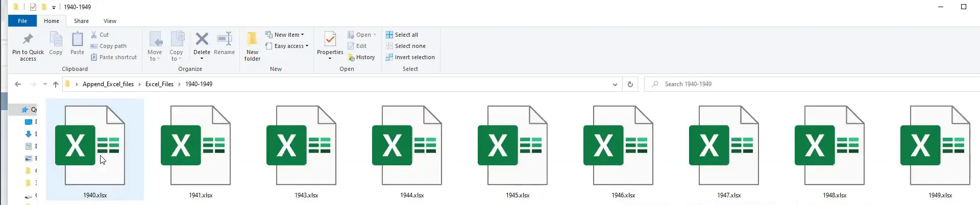Image resolution: width=980 pixels, height=205 pixels.
Task: Go up one folder level
Action: pos(56,84)
